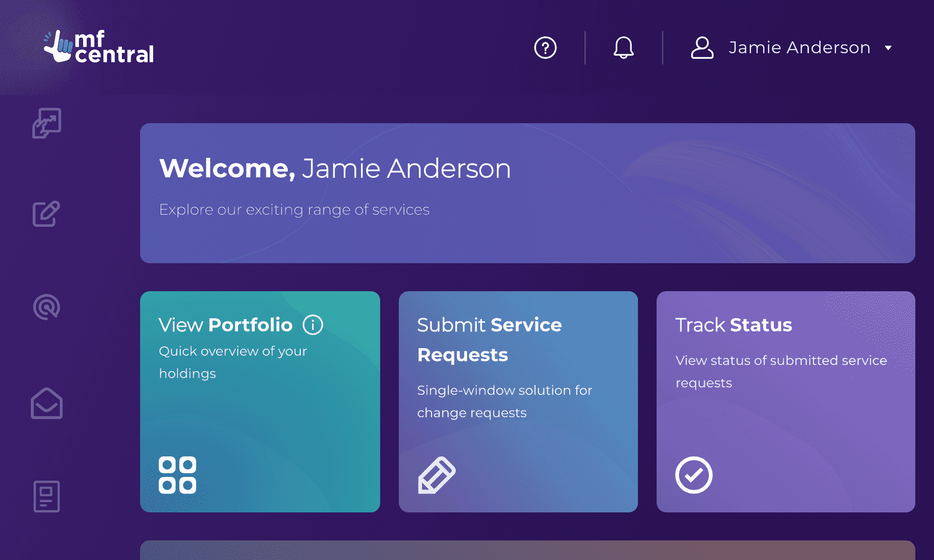Click the help question mark icon
This screenshot has height=560, width=934.
545,48
